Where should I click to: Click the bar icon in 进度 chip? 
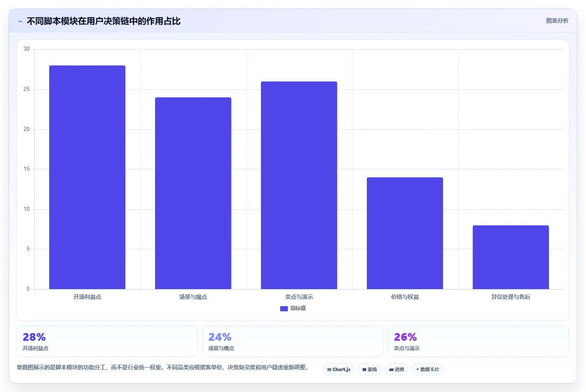pyautogui.click(x=391, y=370)
